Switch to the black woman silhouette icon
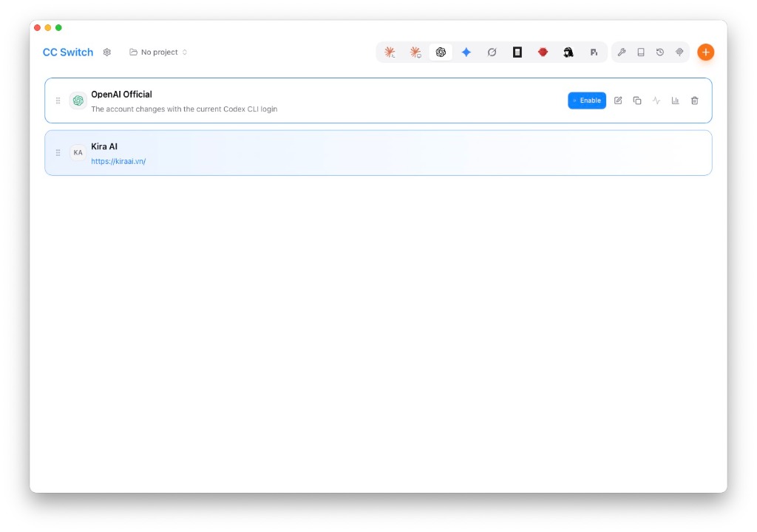The width and height of the screenshot is (757, 532). 568,52
